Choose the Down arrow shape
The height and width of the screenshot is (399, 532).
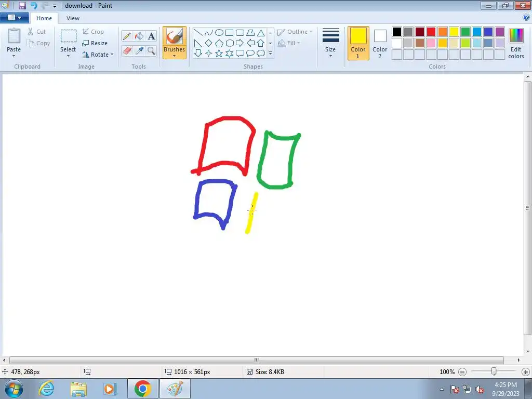coord(198,54)
